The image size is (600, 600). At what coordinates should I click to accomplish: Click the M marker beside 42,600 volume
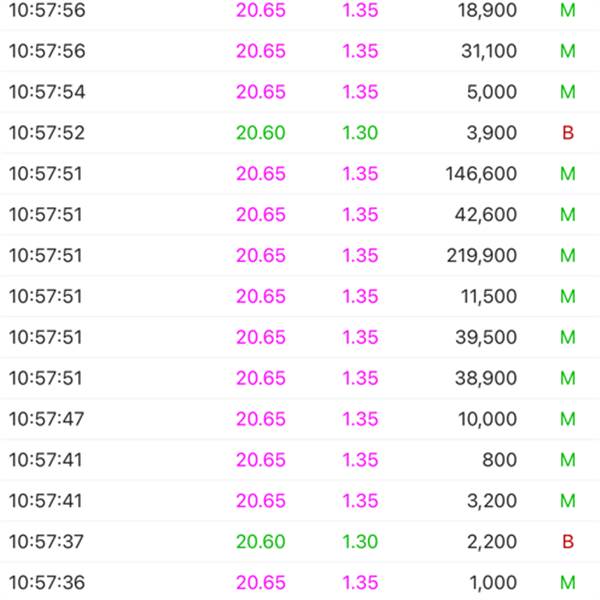[568, 215]
